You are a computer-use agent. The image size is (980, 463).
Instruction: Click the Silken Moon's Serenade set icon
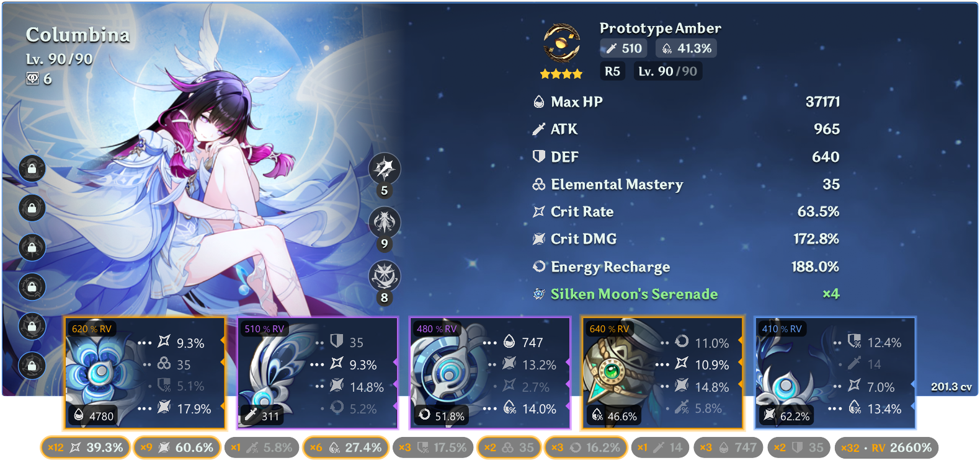pos(539,294)
